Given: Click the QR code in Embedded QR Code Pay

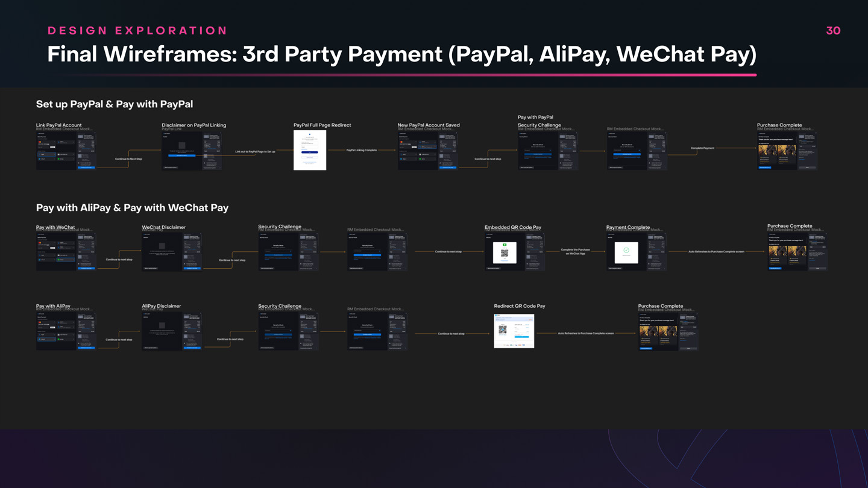Looking at the screenshot, I should pyautogui.click(x=505, y=254).
